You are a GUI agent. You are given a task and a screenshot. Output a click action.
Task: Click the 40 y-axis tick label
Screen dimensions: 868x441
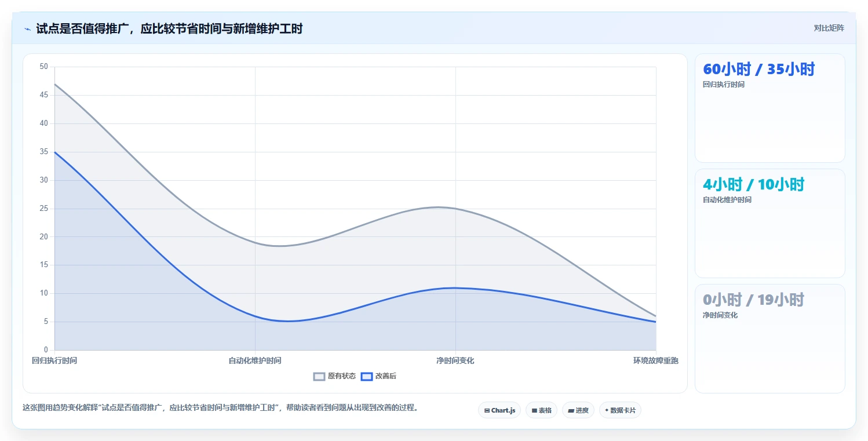[44, 123]
